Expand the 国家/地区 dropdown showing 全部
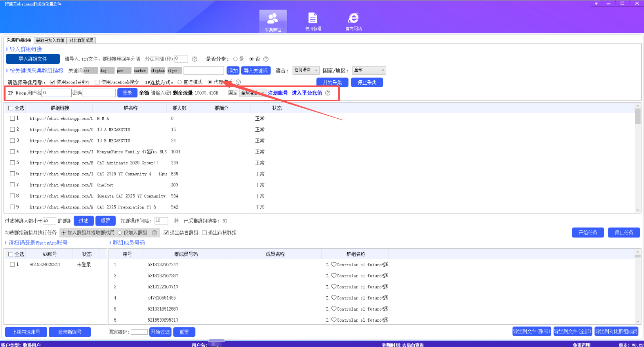This screenshot has width=644, height=347. [x=369, y=70]
